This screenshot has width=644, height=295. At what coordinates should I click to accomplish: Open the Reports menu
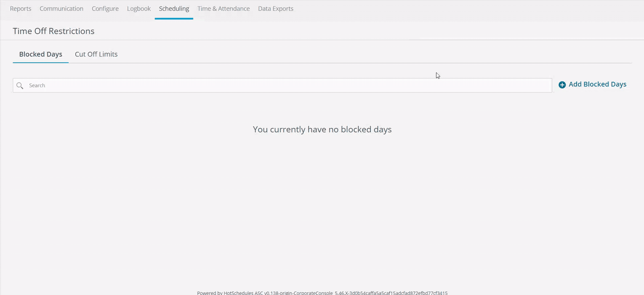(21, 8)
